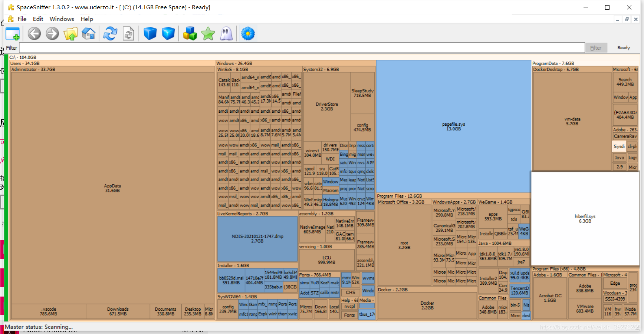Select the second blue cube (more detail)
The width and height of the screenshot is (644, 334).
168,34
